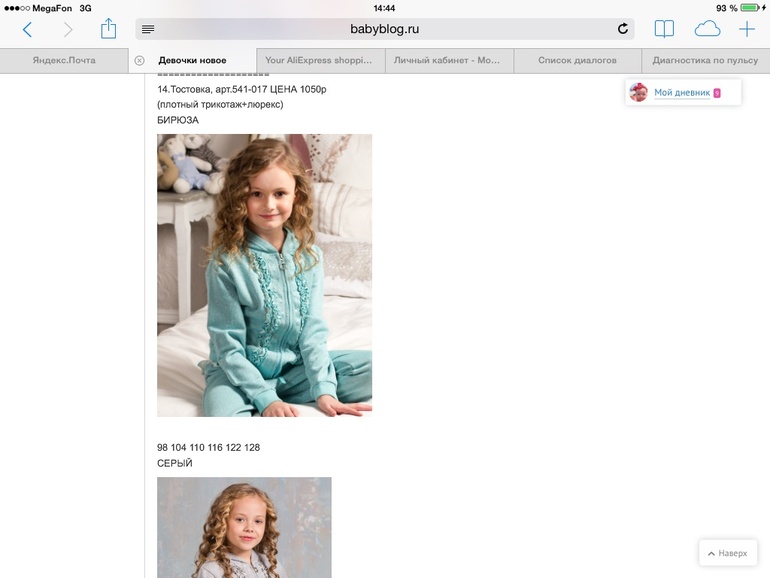Screen dimensions: 770x578
Task: Open the Личный кабинет tab
Action: (449, 60)
